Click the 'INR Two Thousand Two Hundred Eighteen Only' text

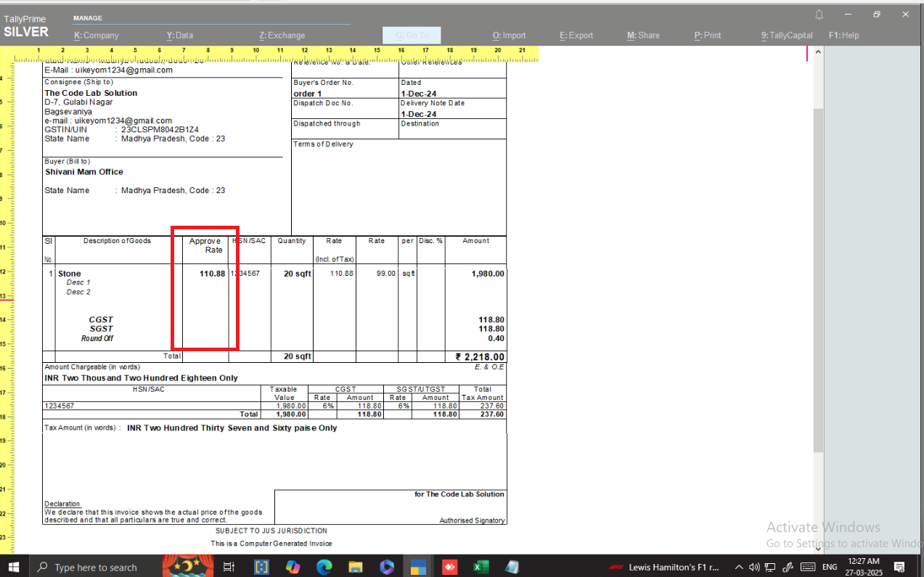pos(141,378)
